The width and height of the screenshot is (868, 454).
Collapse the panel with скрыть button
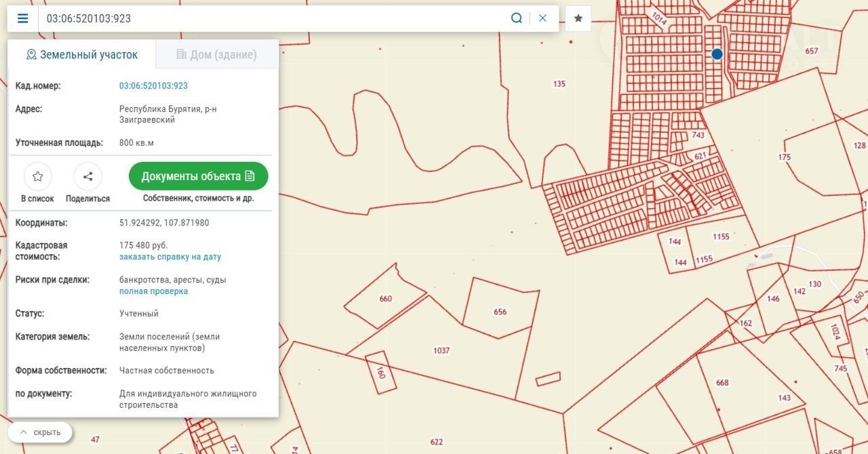pos(40,432)
